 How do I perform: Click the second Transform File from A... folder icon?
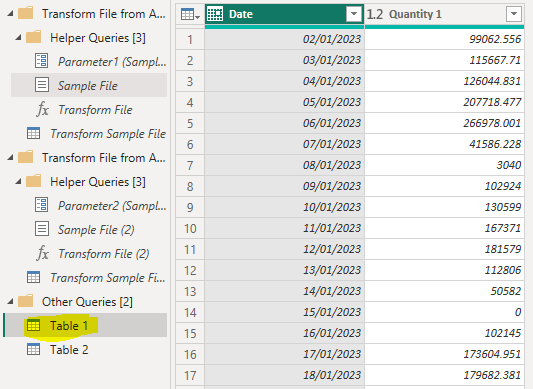click(25, 157)
